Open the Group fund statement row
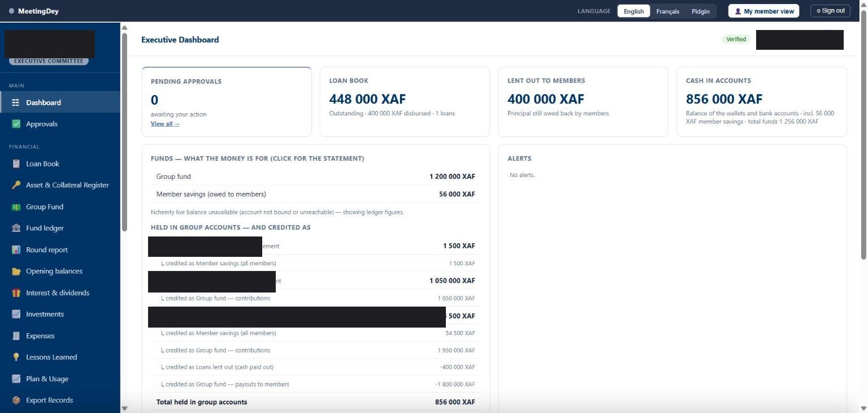Viewport: 868px width, 413px height. [315, 177]
